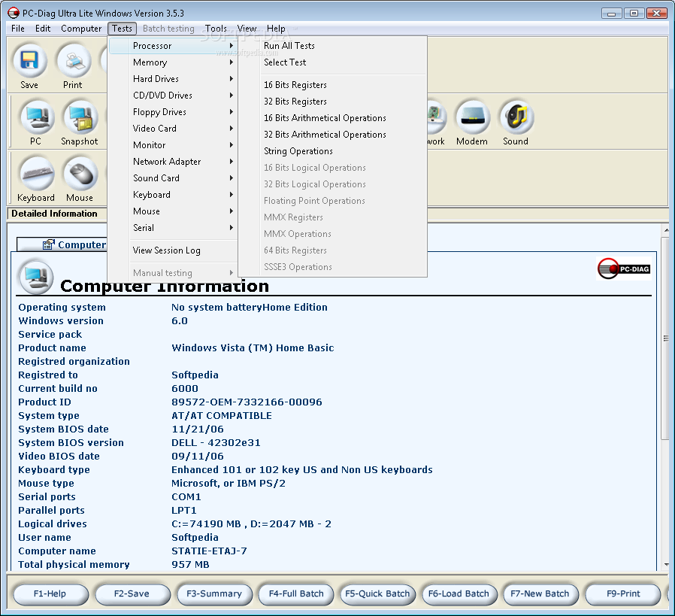Viewport: 675px width, 616px height.
Task: Expand the Video Card submenu
Action: tap(173, 129)
